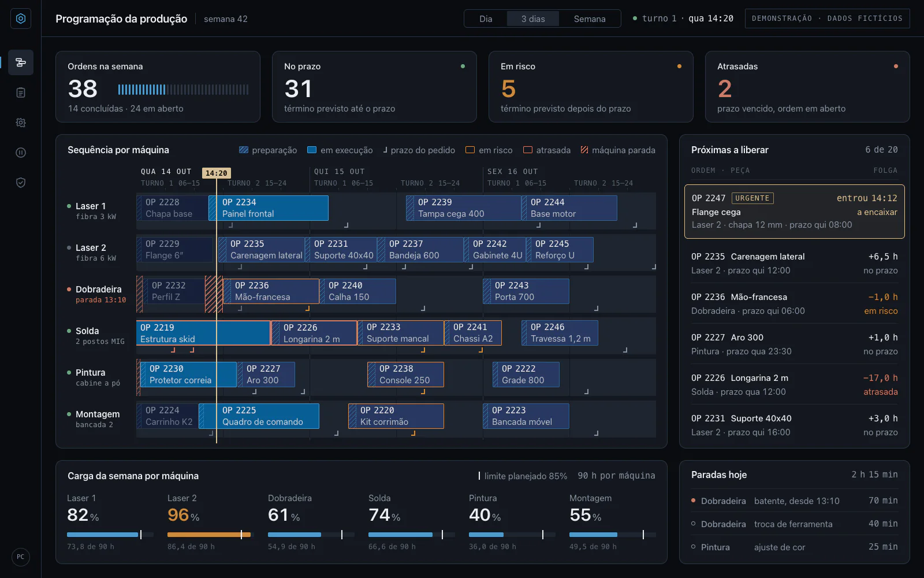Screen dimensions: 924x578
Task: Open the clipboard orders sidebar icon
Action: point(21,92)
